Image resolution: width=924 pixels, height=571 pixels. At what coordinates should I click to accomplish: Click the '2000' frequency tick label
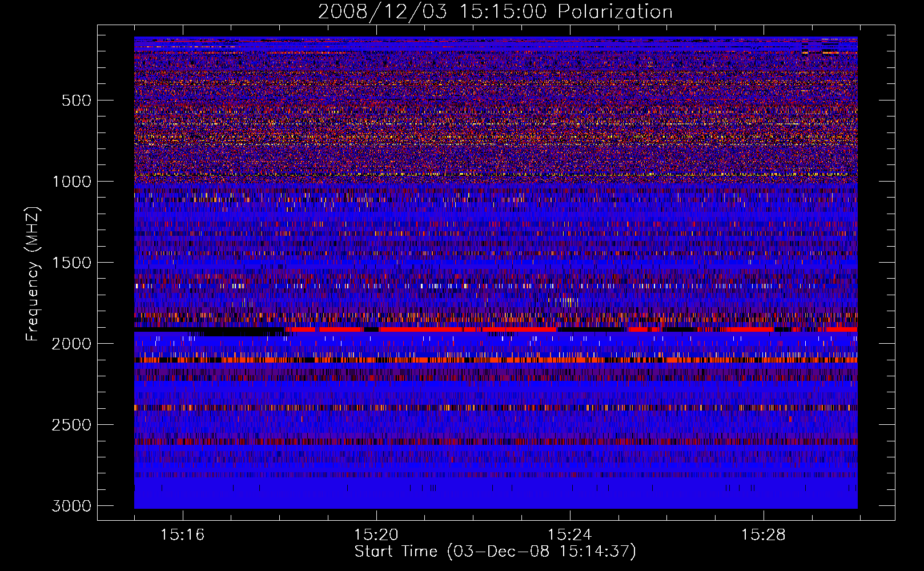pos(71,344)
